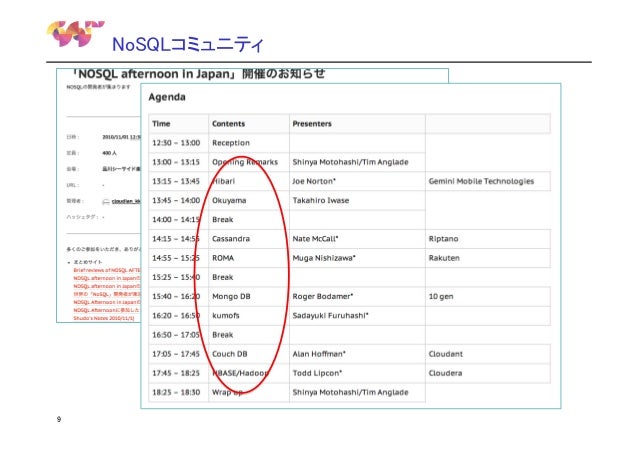Click 'Cassandra' in the Contents column
This screenshot has width=638, height=451.
231,239
